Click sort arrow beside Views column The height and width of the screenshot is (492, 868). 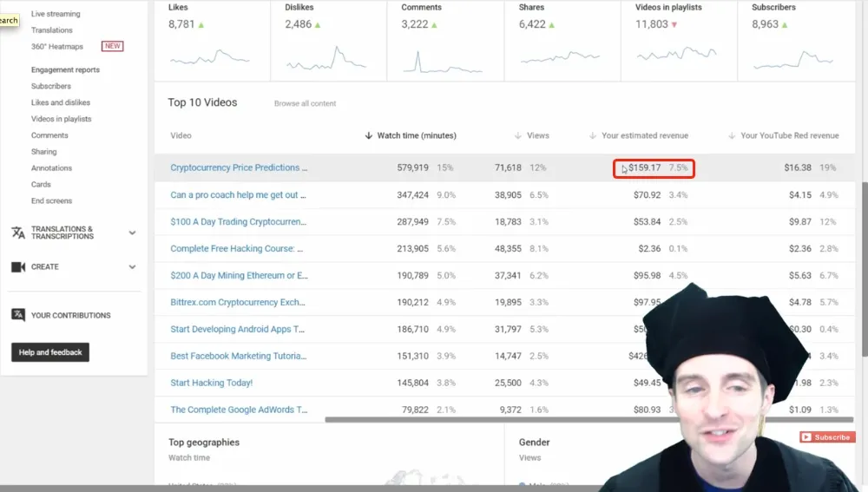pos(518,135)
